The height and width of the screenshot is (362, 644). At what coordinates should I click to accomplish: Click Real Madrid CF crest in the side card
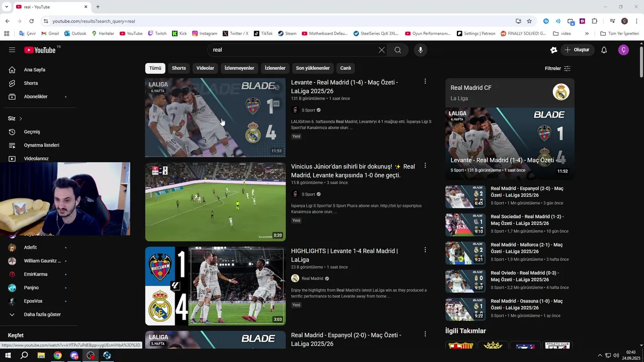[561, 92]
